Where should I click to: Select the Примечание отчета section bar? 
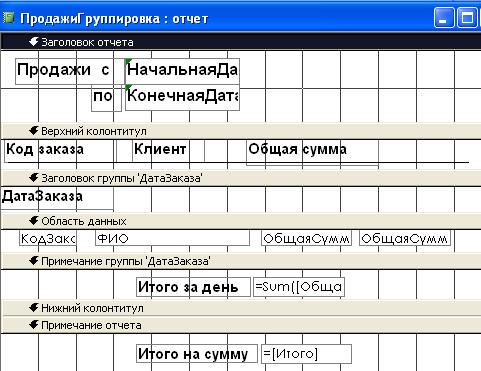click(x=240, y=325)
